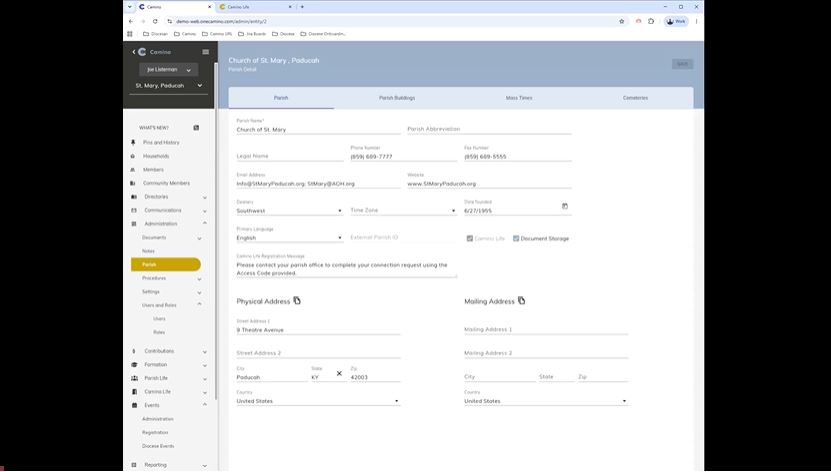The width and height of the screenshot is (831, 472).
Task: Click the Website field
Action: (489, 183)
